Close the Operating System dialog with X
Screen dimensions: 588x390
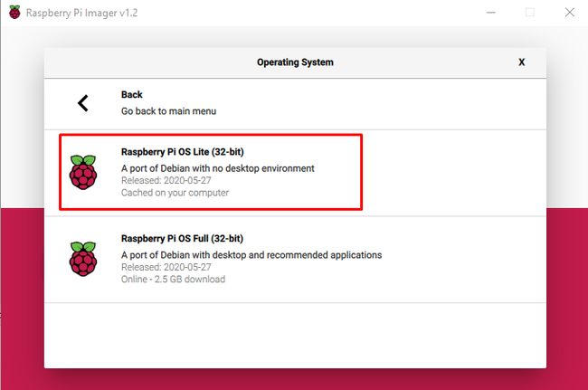[x=522, y=62]
